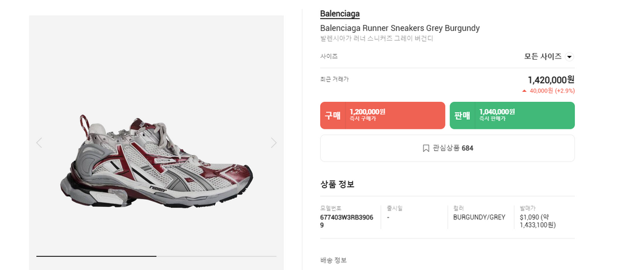Select the 모든 사이즈 size selector

(543, 57)
